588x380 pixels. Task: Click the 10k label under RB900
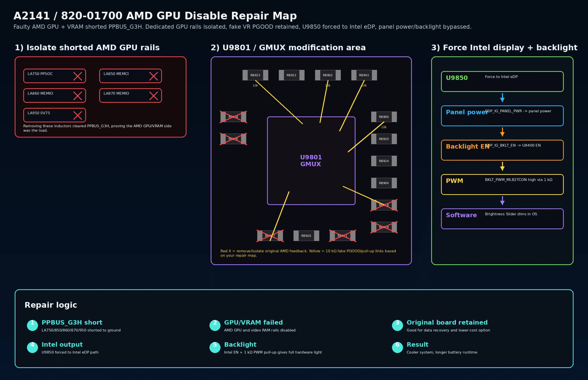click(x=384, y=127)
